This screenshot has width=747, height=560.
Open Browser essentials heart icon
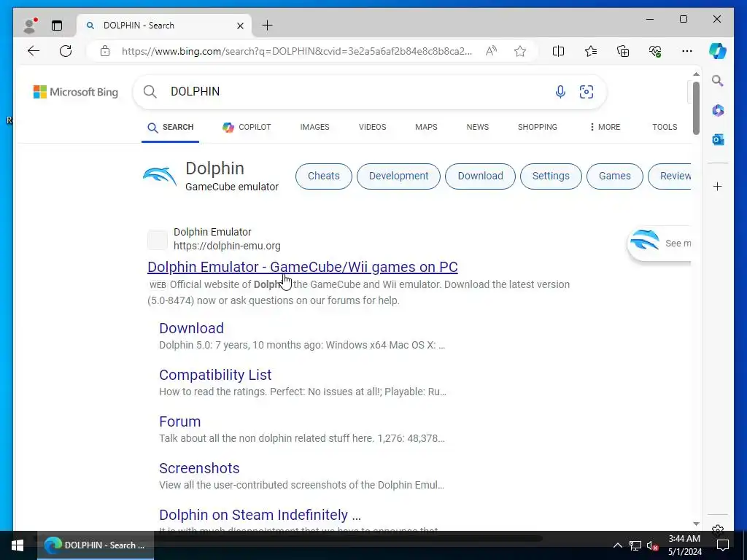coord(655,51)
